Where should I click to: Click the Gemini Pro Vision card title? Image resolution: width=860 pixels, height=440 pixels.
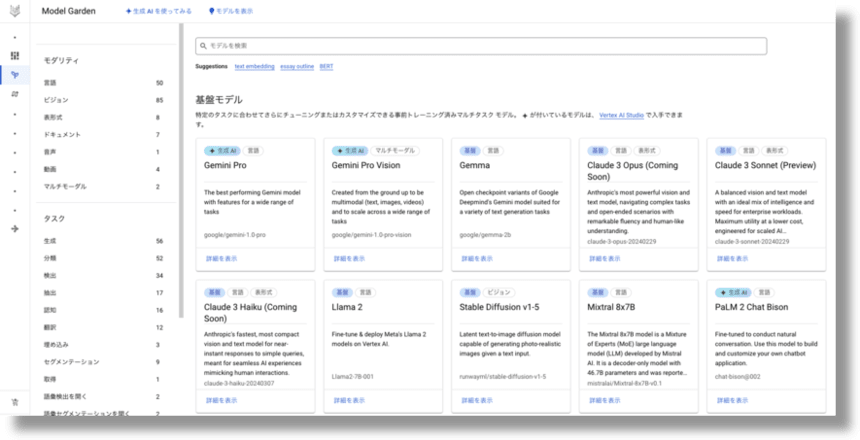pos(366,165)
